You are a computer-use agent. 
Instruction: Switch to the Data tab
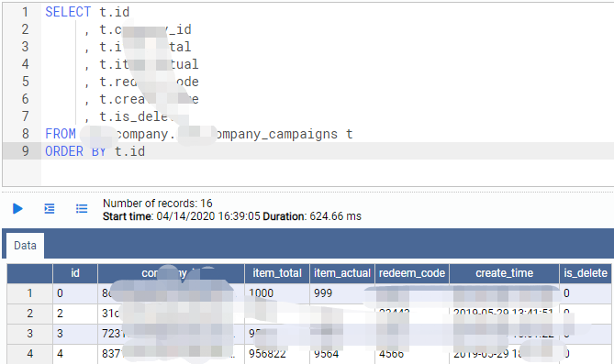[25, 246]
